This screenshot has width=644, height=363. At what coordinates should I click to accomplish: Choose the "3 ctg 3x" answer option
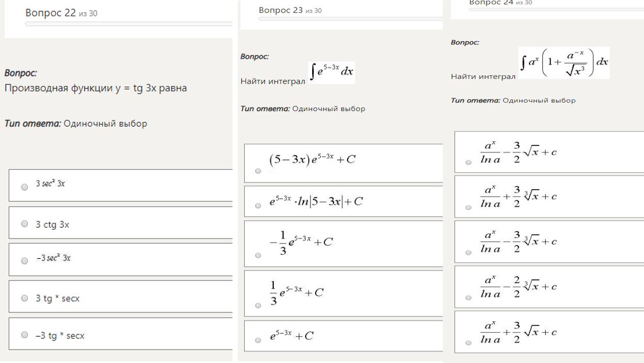(x=24, y=224)
